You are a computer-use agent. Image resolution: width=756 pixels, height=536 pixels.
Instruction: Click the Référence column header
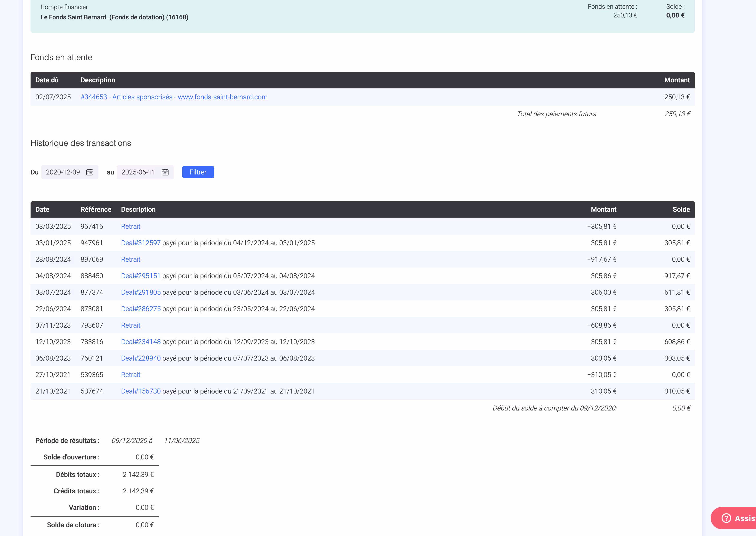click(x=96, y=210)
